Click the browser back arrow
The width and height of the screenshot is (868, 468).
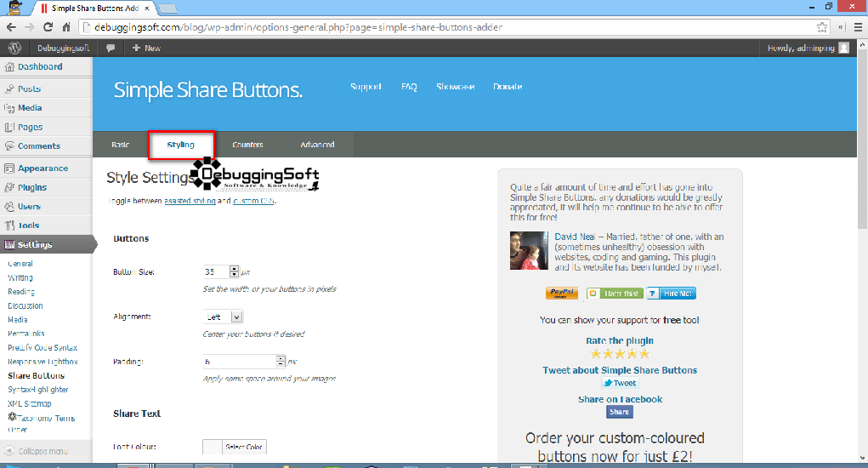(11, 27)
